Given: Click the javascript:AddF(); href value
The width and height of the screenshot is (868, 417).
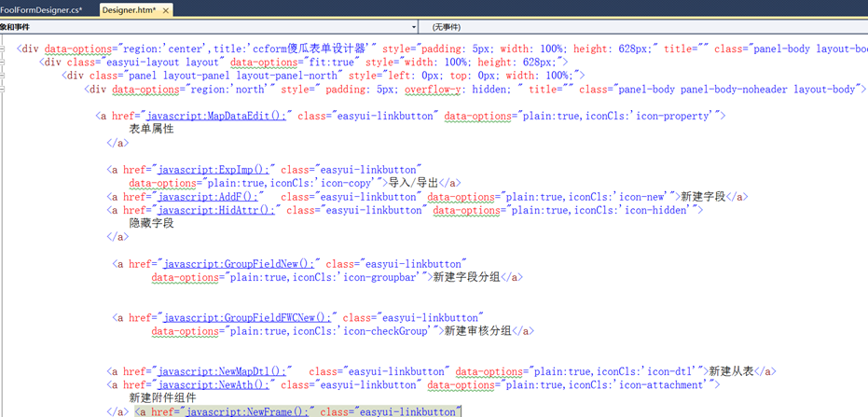Looking at the screenshot, I should click(x=208, y=197).
